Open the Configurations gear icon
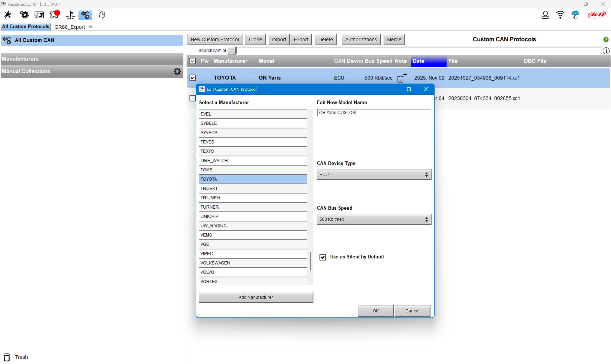The image size is (611, 364). (24, 15)
